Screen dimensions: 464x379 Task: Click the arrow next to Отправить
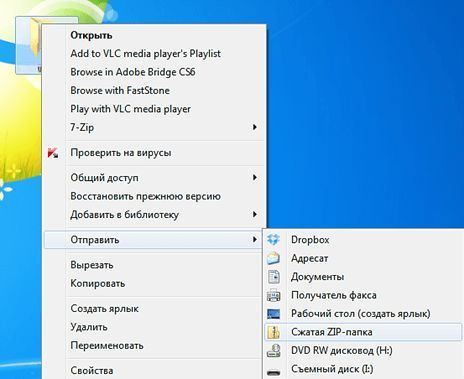[x=255, y=239]
